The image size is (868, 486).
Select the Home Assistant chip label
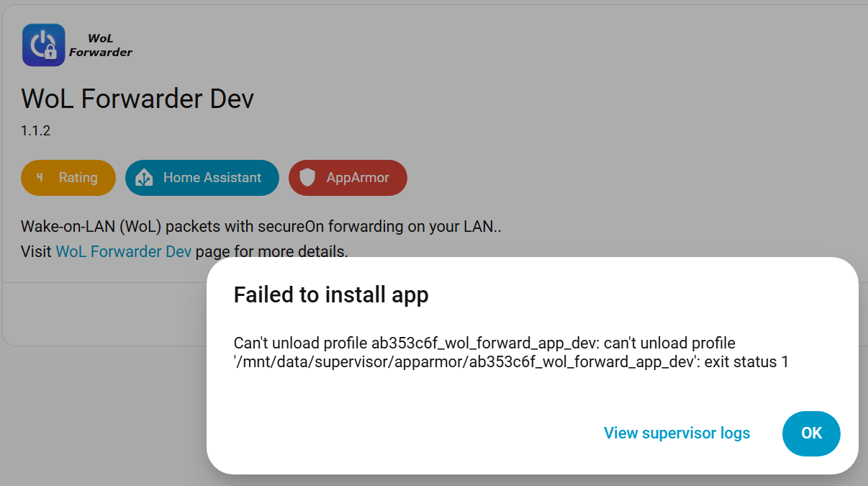coord(212,177)
